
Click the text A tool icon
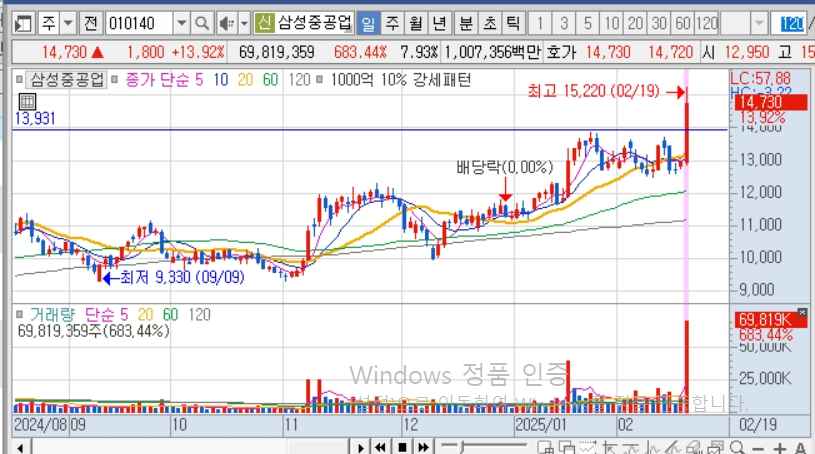(800, 448)
